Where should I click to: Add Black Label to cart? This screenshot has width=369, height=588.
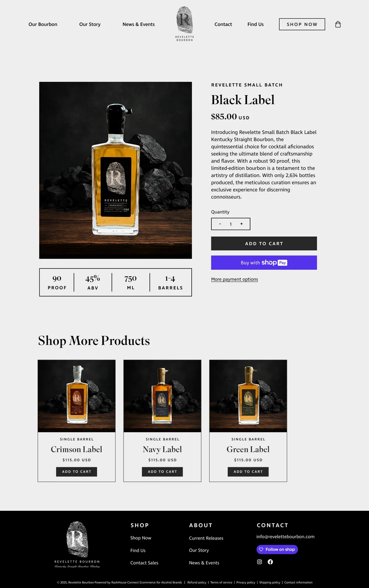[264, 243]
